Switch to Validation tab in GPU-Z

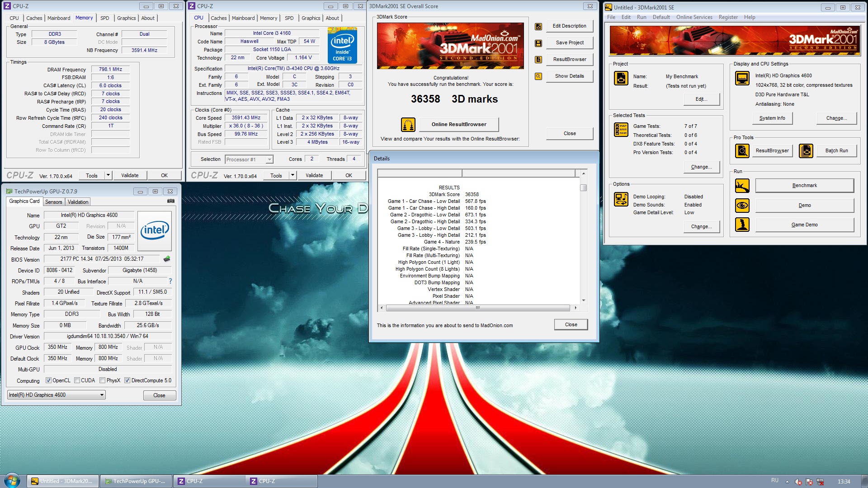[78, 202]
